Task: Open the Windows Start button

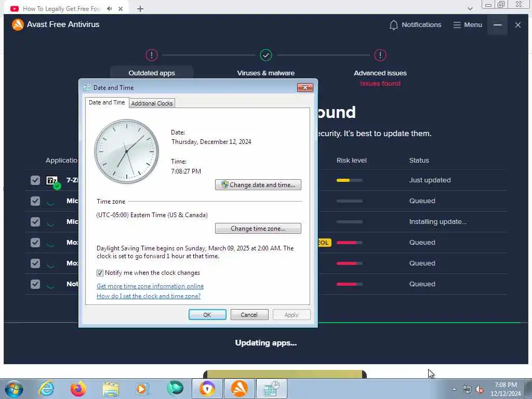Action: tap(14, 389)
